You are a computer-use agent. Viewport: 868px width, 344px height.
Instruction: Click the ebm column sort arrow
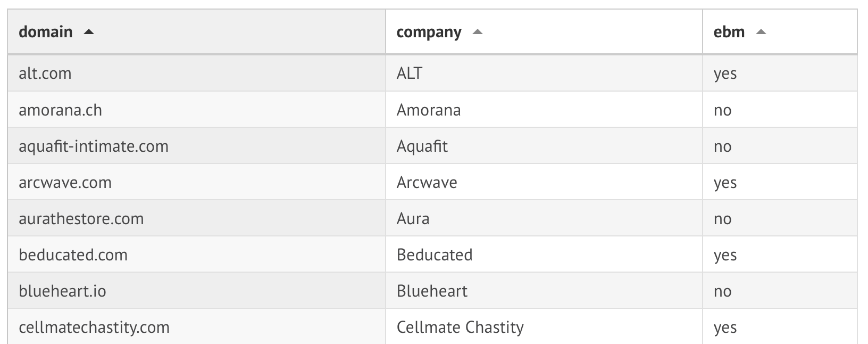coord(761,32)
